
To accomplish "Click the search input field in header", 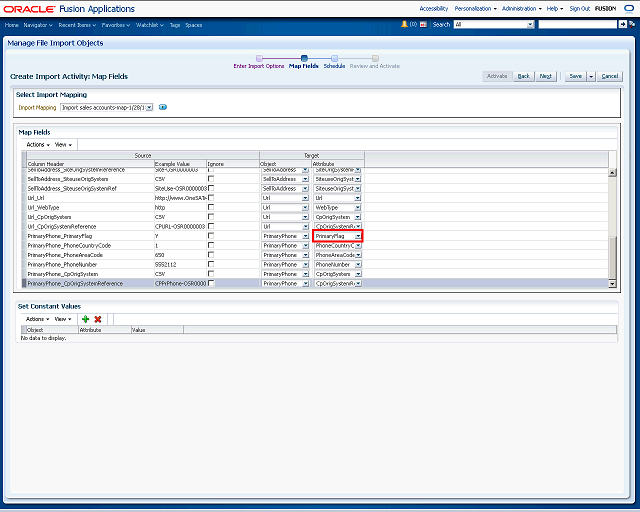I will pos(577,24).
